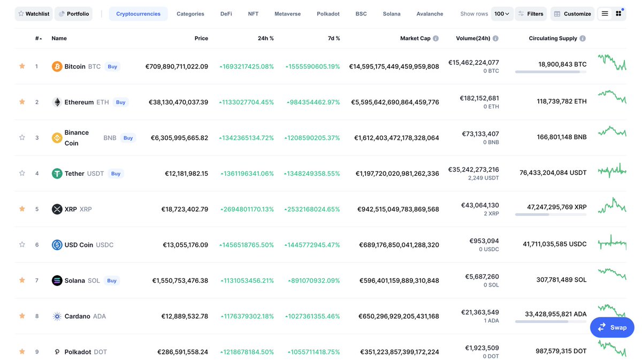This screenshot has height=364, width=642.
Task: Click the Bitcoin logo icon
Action: click(x=57, y=66)
